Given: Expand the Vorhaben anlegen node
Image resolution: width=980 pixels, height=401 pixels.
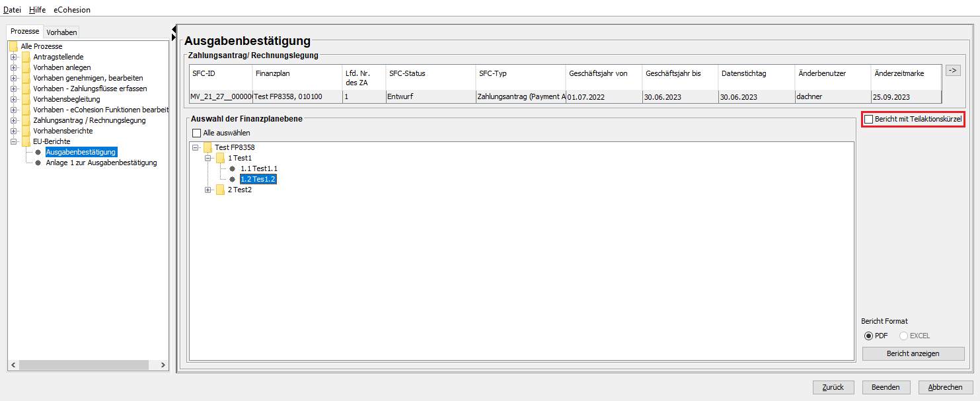Looking at the screenshot, I should pyautogui.click(x=13, y=67).
